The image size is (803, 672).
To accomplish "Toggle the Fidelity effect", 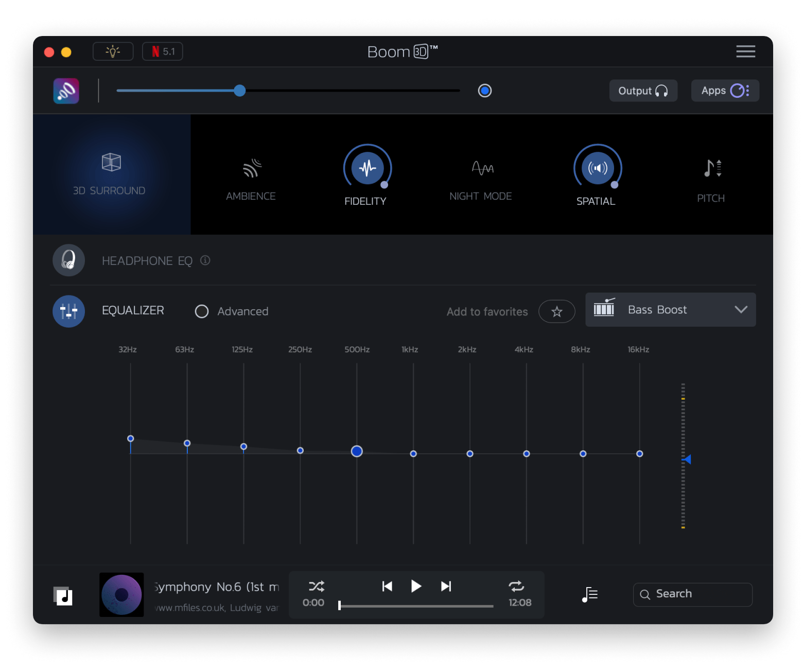I will [x=367, y=168].
